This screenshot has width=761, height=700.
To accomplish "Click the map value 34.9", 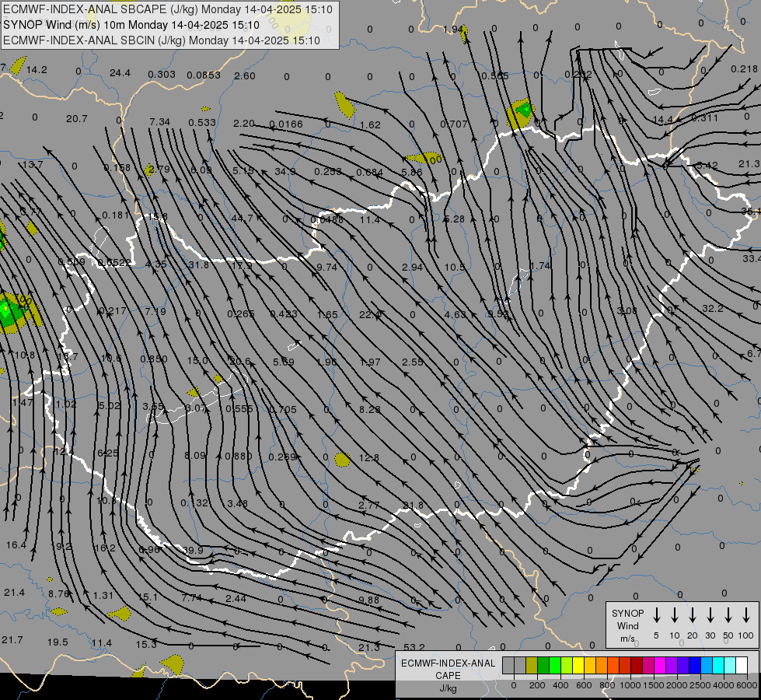I will [x=285, y=171].
